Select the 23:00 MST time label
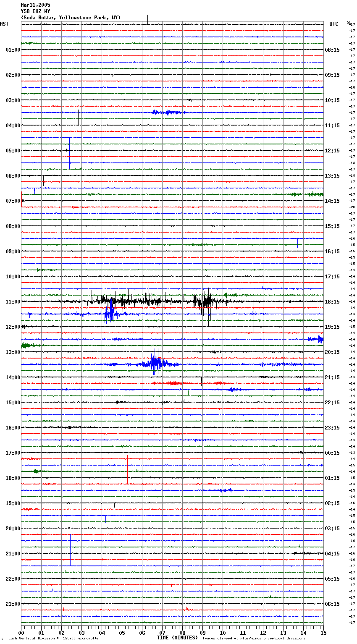Image resolution: width=357 pixels, height=644 pixels. pyautogui.click(x=13, y=604)
